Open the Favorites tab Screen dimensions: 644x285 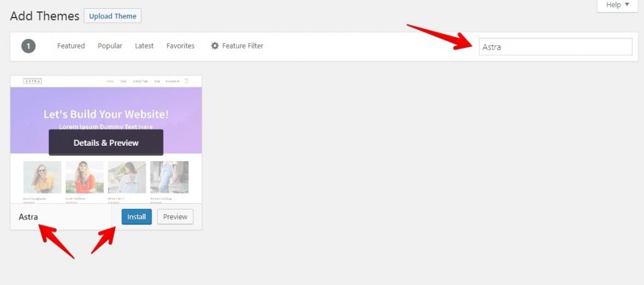(180, 46)
